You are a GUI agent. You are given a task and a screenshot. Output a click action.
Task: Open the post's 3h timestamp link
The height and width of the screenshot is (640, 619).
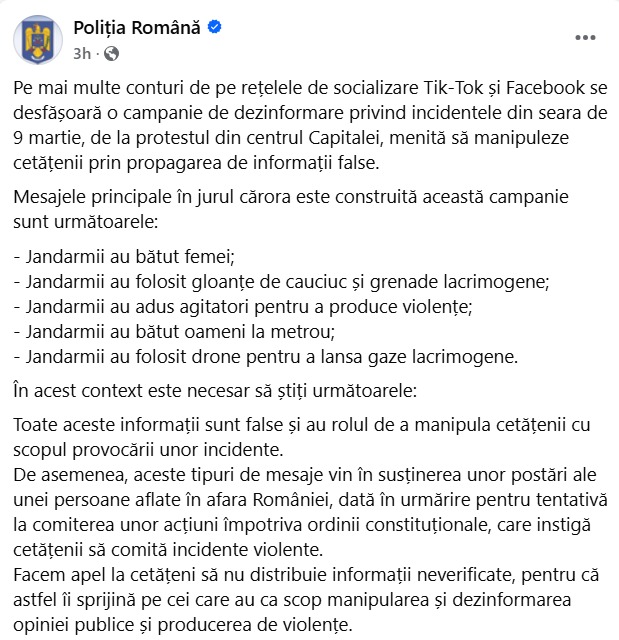click(81, 52)
